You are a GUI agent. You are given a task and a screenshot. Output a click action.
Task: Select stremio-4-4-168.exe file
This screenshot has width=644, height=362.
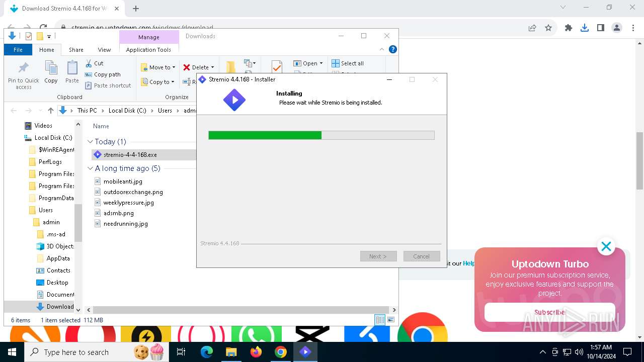coord(130,155)
